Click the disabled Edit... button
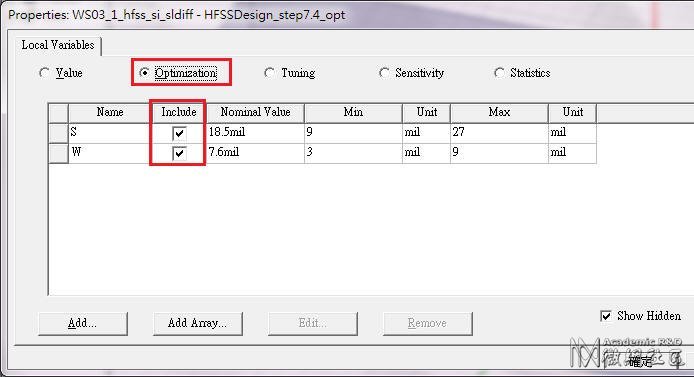Viewport: 694px width, 377px height. pos(312,323)
